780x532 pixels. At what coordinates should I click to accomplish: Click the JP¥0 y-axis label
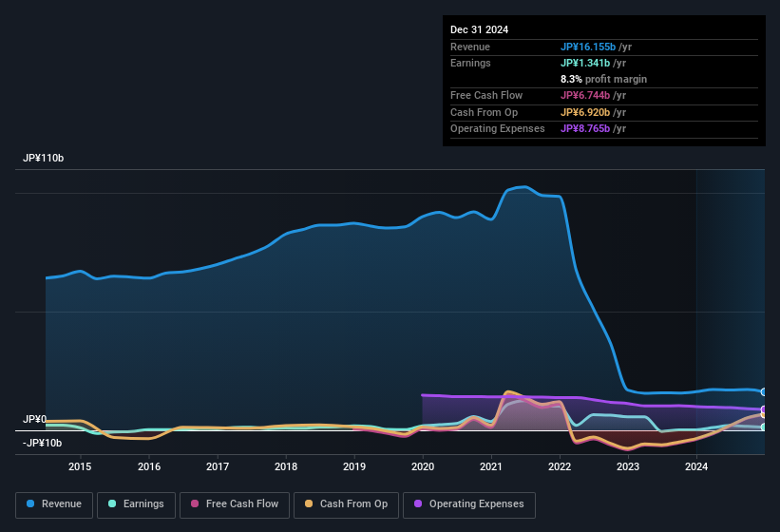coord(34,419)
